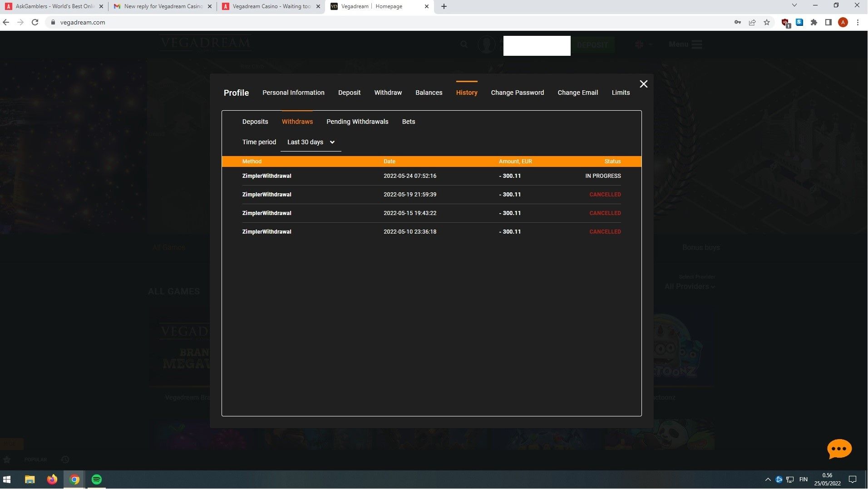Go to the Limits tab
This screenshot has height=489, width=868.
[x=621, y=93]
